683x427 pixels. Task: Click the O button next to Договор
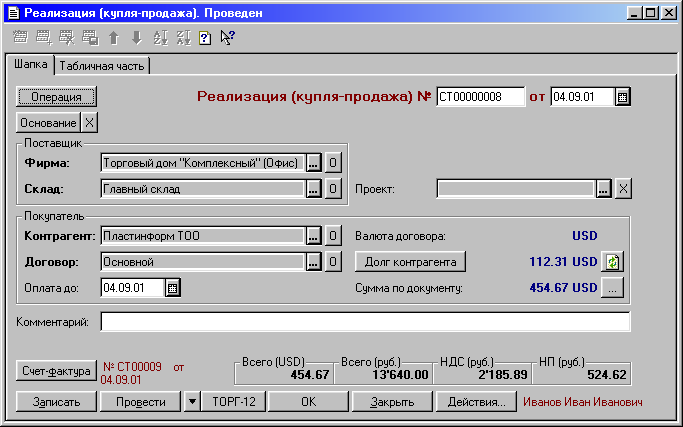tap(333, 262)
